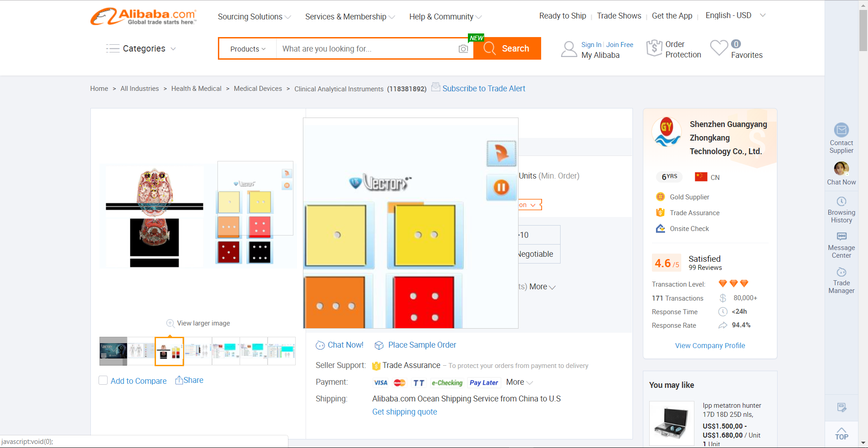Open the Help & Community menu

(x=445, y=17)
